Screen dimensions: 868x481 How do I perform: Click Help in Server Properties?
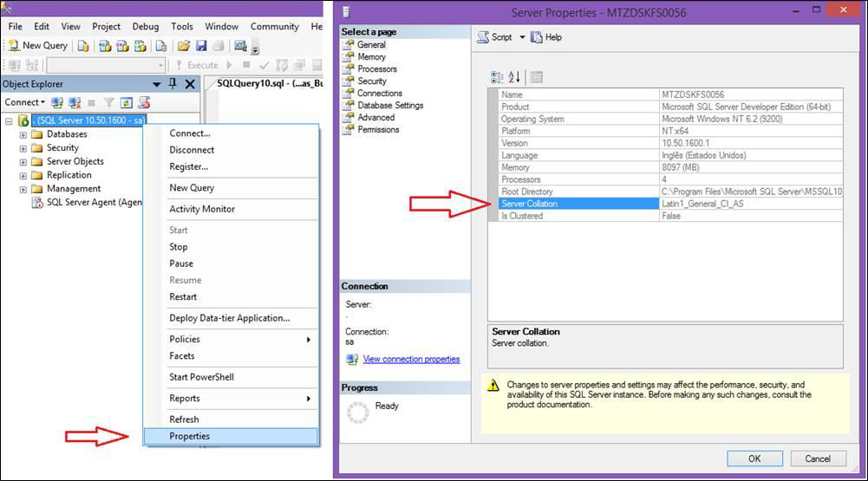point(546,37)
